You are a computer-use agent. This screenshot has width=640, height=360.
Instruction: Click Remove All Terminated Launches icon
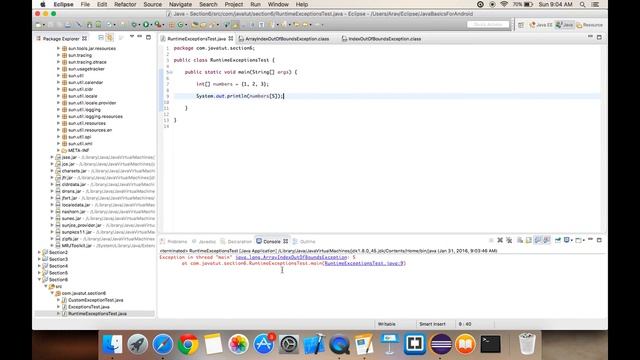(509, 240)
